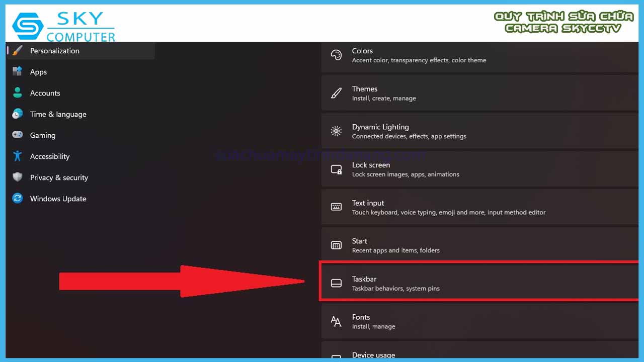Open Lock screen settings
Viewport: 644px width, 362px height.
click(480, 169)
